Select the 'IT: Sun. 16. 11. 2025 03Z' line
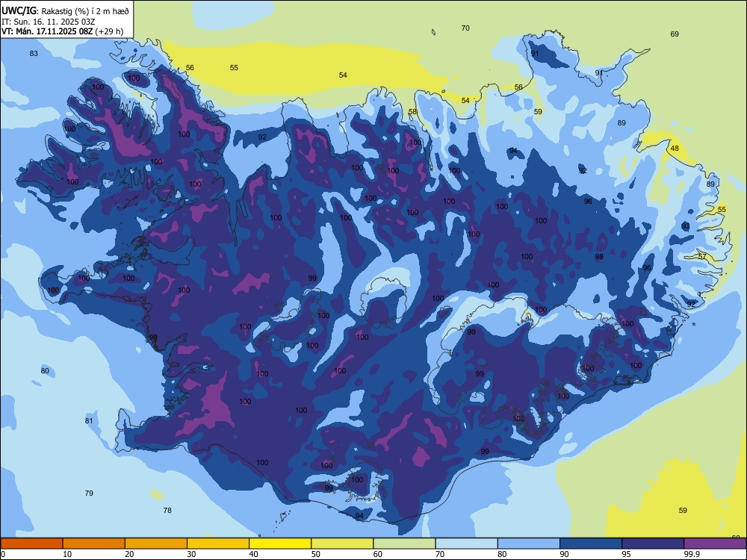Image resolution: width=747 pixels, height=560 pixels. point(47,22)
